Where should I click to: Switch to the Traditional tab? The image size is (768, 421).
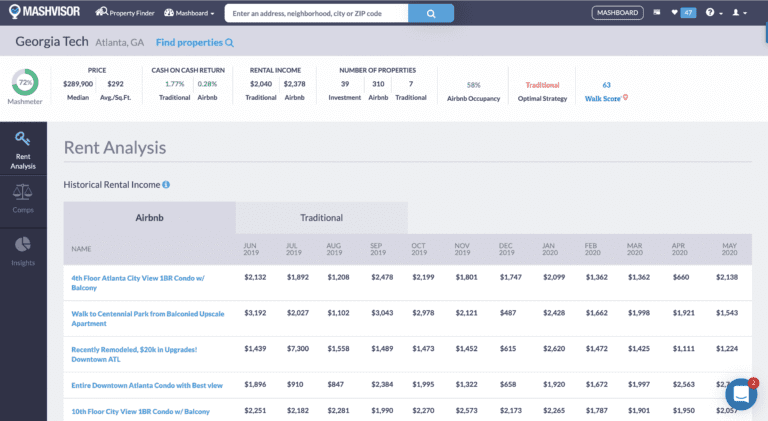tap(321, 217)
